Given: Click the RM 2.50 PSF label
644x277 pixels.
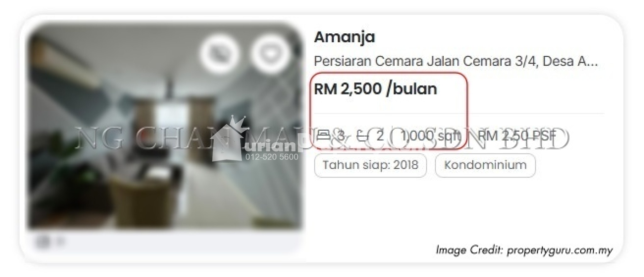Looking at the screenshot, I should tap(516, 136).
